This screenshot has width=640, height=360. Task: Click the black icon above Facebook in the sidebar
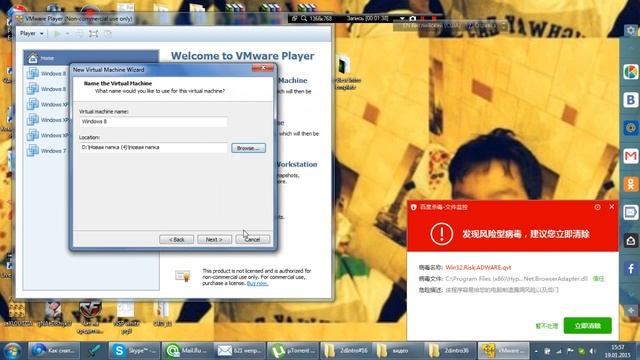pyautogui.click(x=631, y=240)
